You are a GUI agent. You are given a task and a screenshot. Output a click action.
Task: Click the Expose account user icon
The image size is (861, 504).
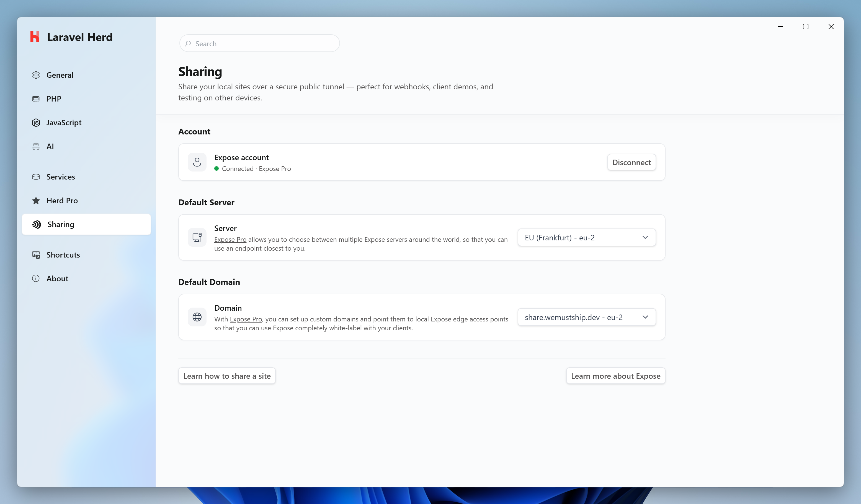click(197, 162)
